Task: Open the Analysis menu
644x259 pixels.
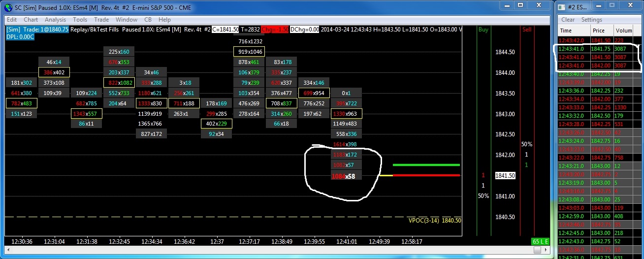Action: tap(55, 20)
